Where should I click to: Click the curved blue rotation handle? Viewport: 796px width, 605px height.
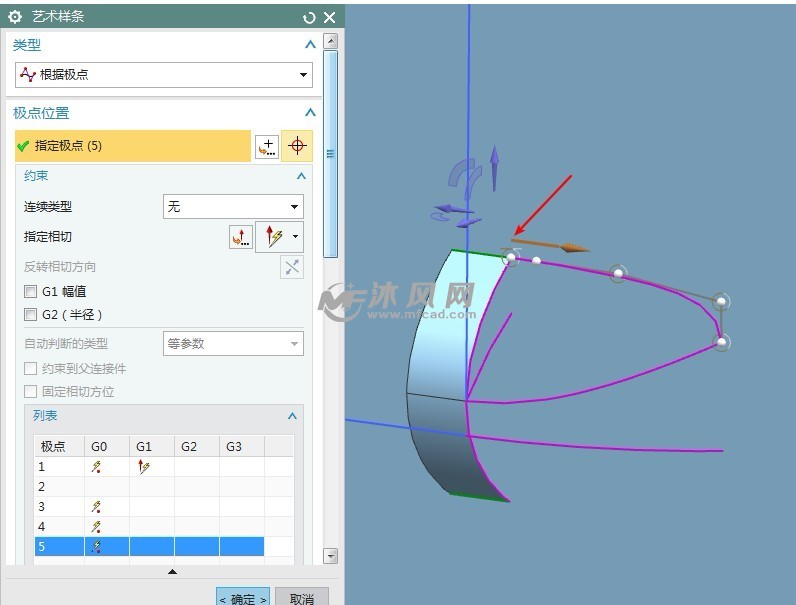[465, 179]
